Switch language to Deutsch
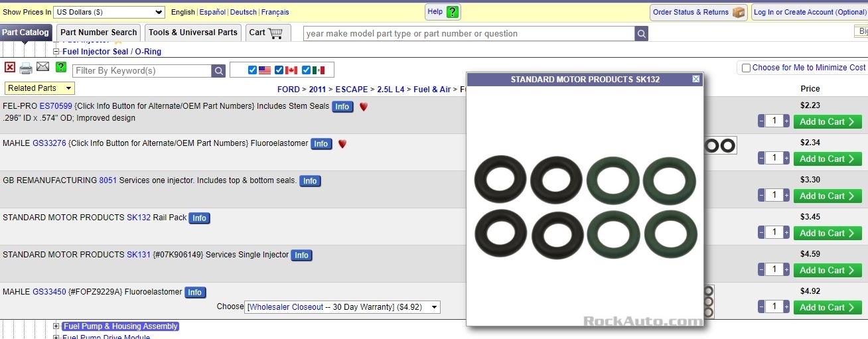 244,12
